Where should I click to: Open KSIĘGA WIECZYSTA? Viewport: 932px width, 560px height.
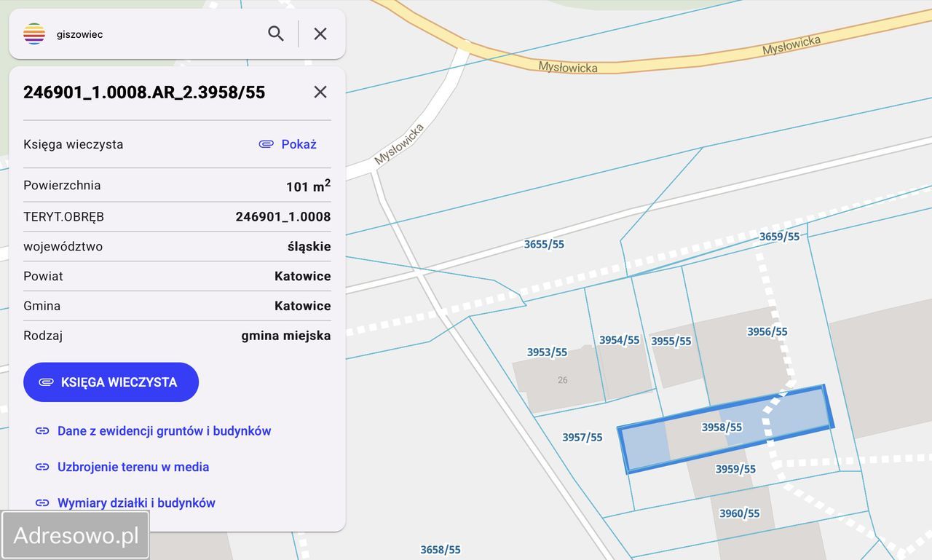coord(111,382)
